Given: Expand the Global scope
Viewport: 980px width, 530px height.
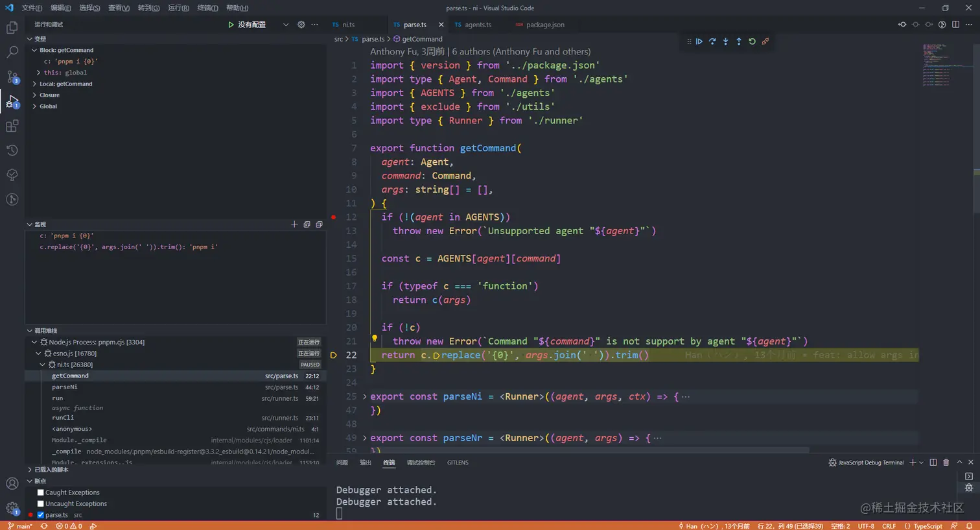Looking at the screenshot, I should point(34,106).
